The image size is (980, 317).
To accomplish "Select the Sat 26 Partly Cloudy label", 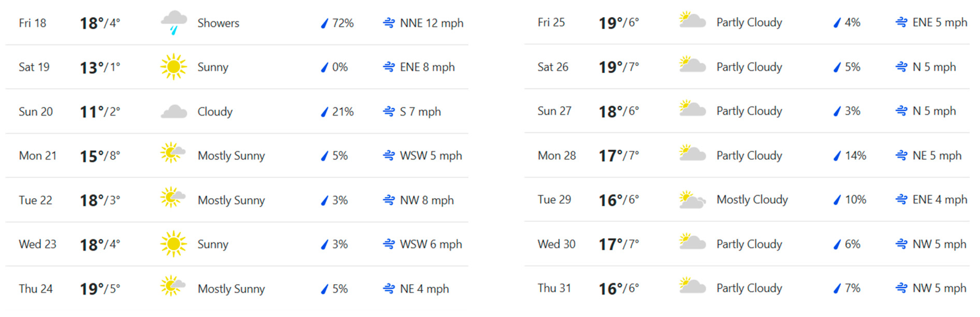I will [749, 67].
